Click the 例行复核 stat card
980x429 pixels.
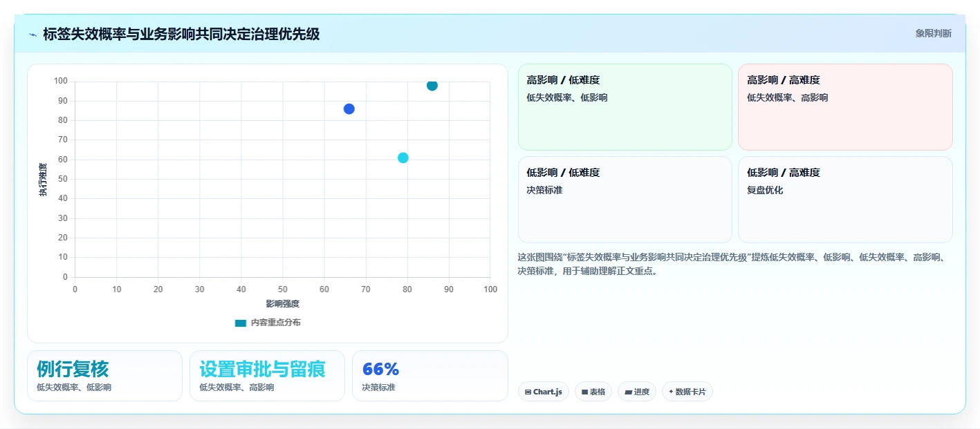point(104,376)
